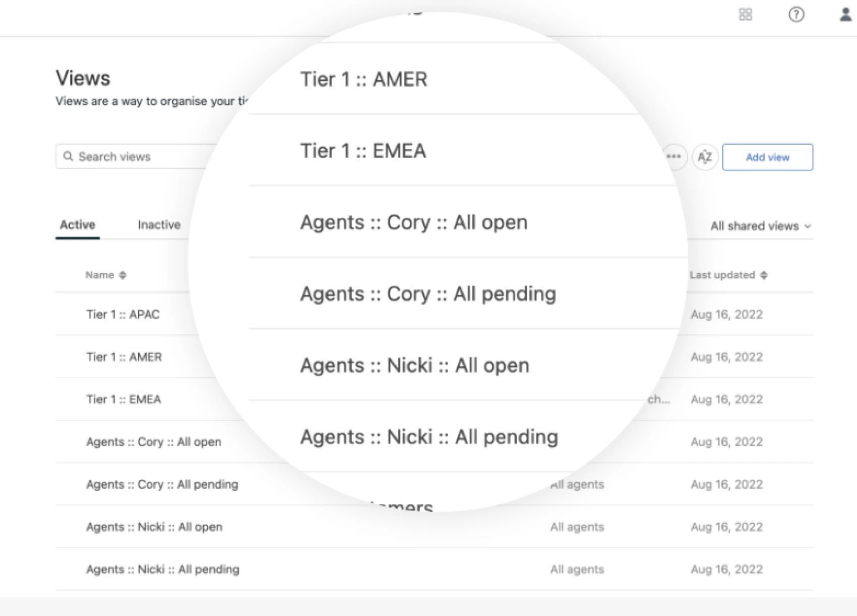Open the All shared views dropdown
This screenshot has width=857, height=616.
pyautogui.click(x=760, y=226)
